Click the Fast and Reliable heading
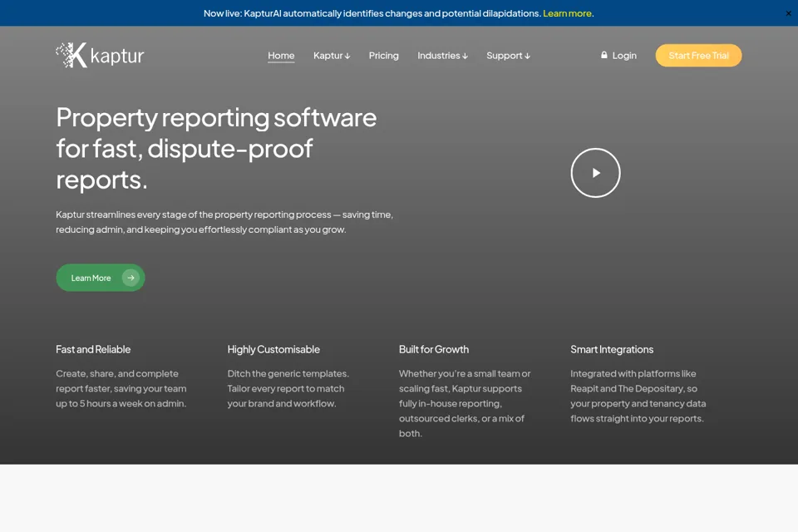 pos(93,349)
